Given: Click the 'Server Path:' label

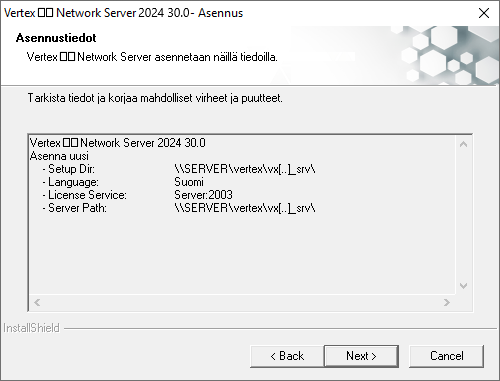Looking at the screenshot, I should [77, 208].
